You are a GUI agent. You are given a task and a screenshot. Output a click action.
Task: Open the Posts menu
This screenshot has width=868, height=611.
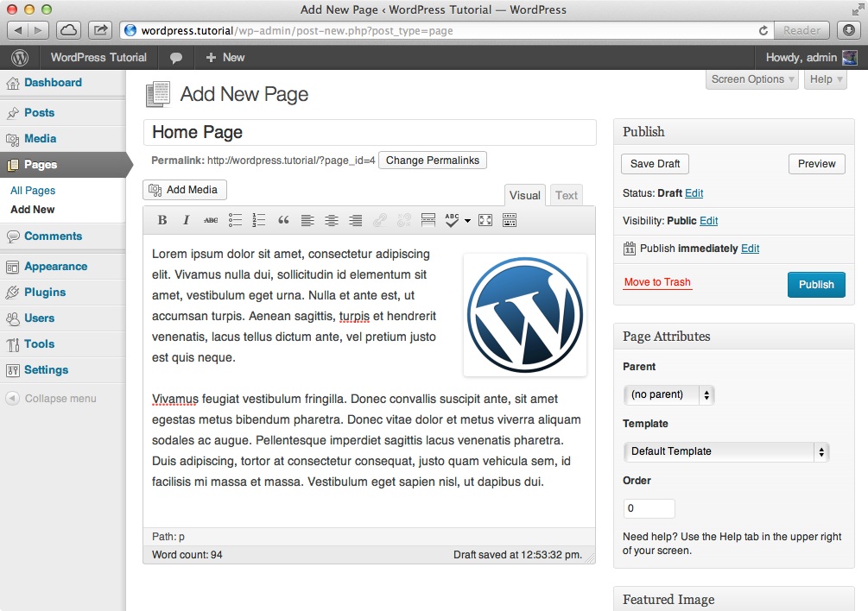(40, 113)
